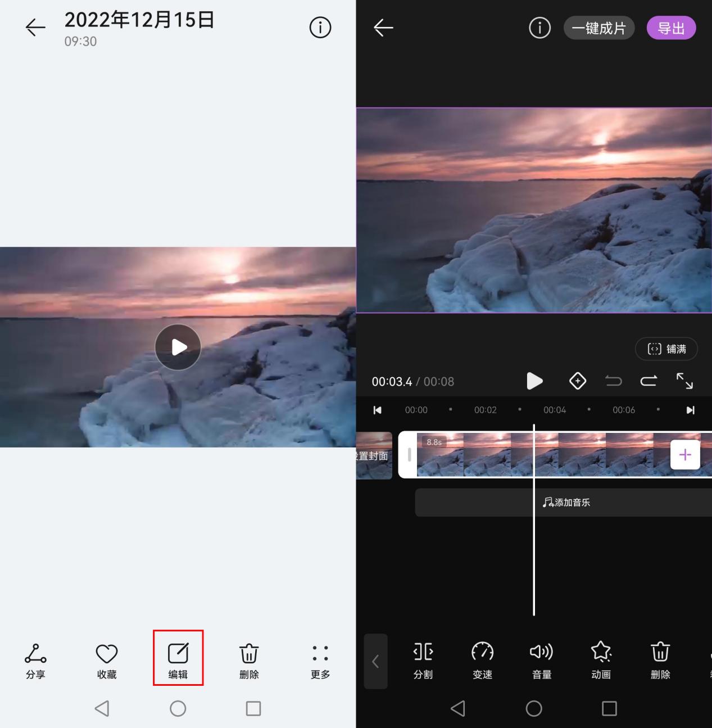Tap the 删除 trash icon in gallery
This screenshot has width=712, height=728.
coord(249,661)
